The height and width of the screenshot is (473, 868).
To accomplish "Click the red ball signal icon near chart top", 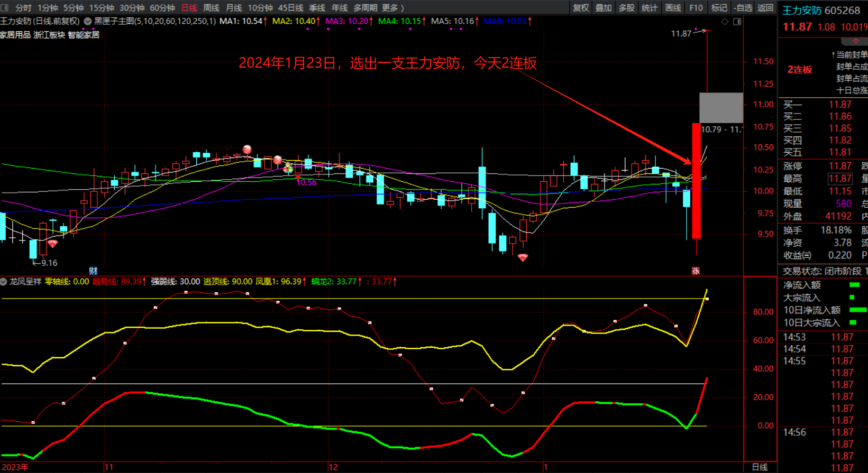I will [247, 150].
